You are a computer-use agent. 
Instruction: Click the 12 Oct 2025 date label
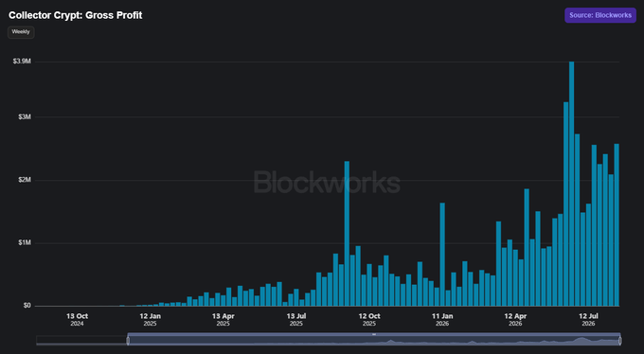(369, 320)
